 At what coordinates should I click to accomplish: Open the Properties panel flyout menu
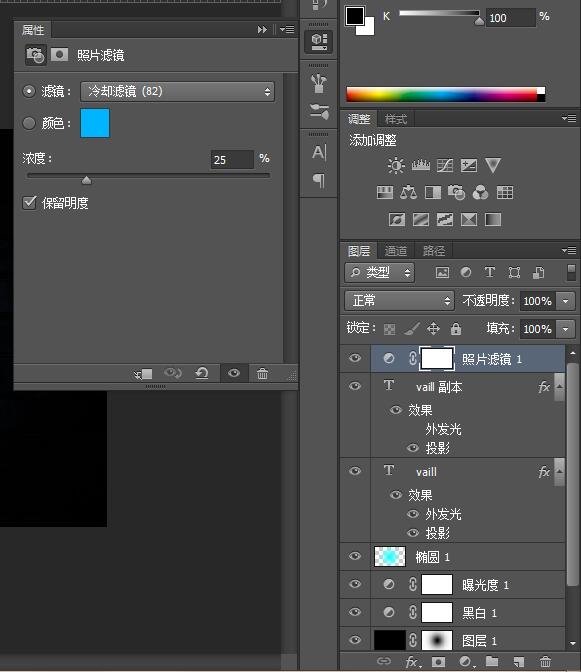[287, 30]
